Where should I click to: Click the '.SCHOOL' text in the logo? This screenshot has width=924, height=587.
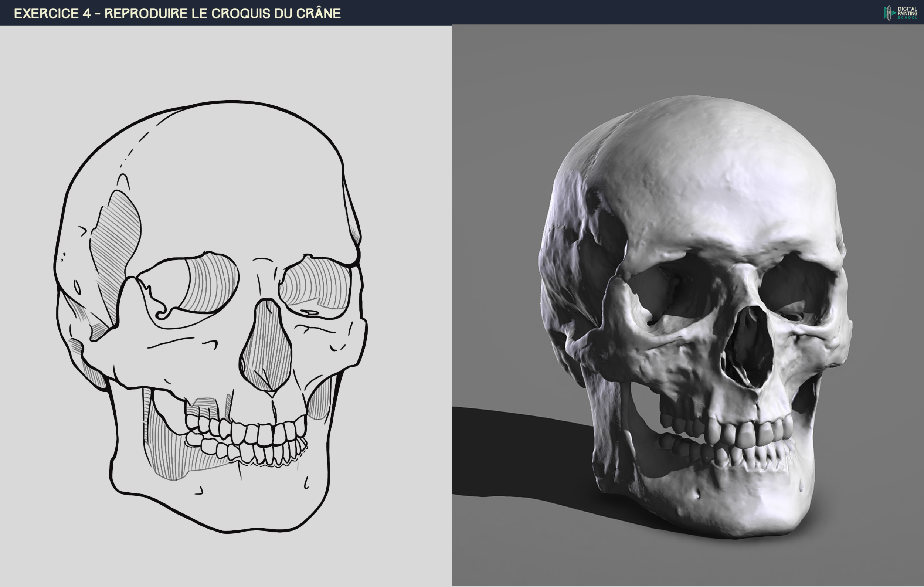tap(908, 18)
